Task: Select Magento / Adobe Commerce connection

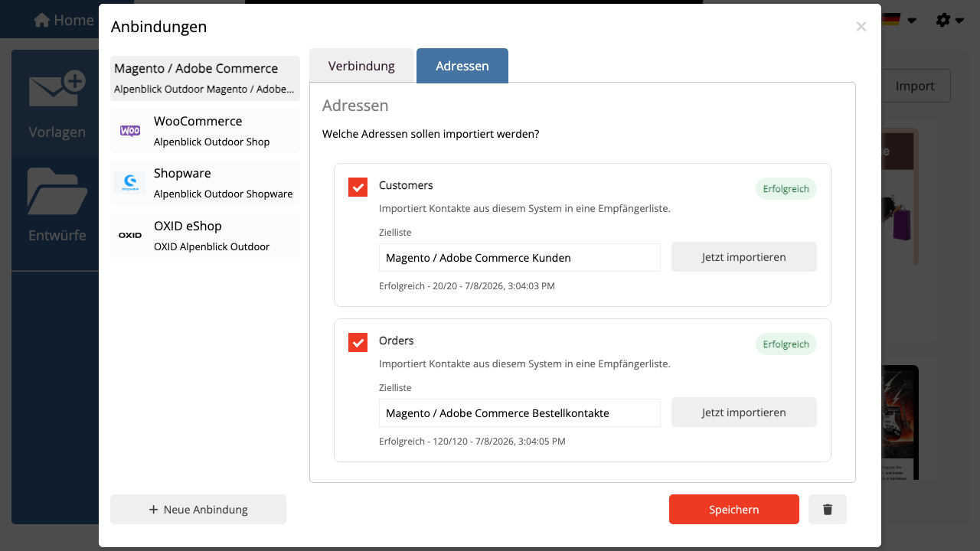Action: click(205, 78)
